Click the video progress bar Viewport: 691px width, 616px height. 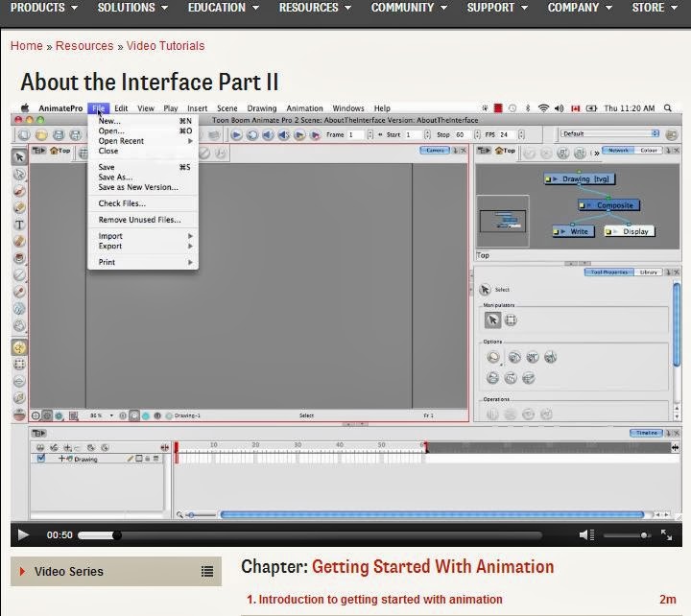310,535
